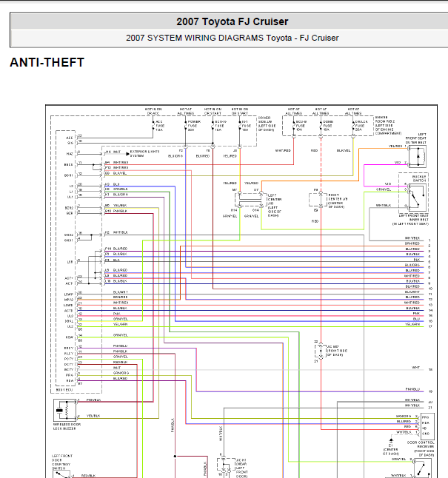Click 'LEFT FRONT DOOR COURTESY SWITCH' label
The image size is (448, 478).
62,462
